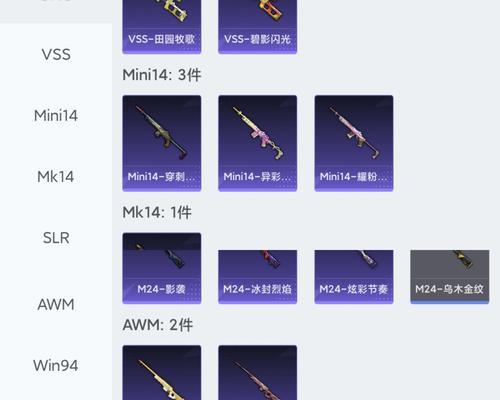Select the Mini14 category in sidebar
This screenshot has width=500, height=400.
pos(56,116)
